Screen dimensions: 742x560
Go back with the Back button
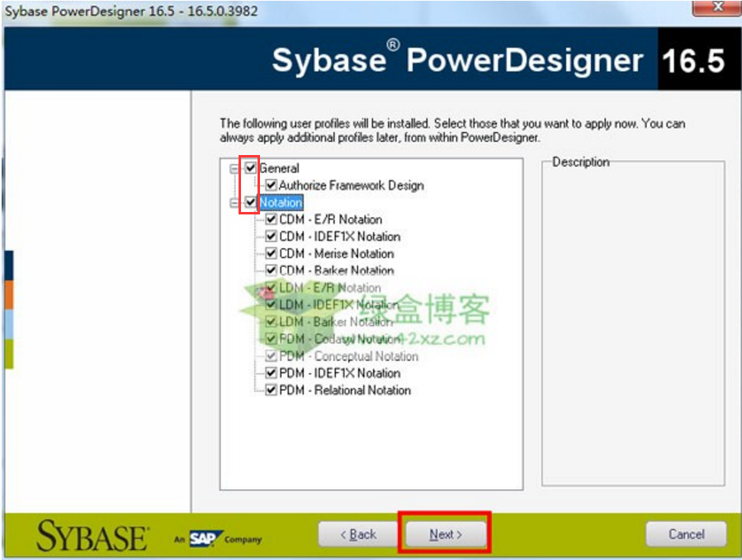pos(357,534)
